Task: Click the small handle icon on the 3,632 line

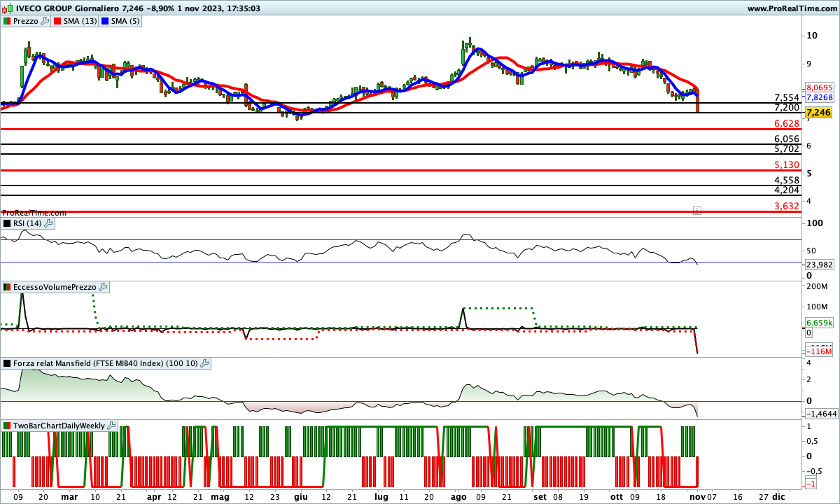Action: click(697, 210)
